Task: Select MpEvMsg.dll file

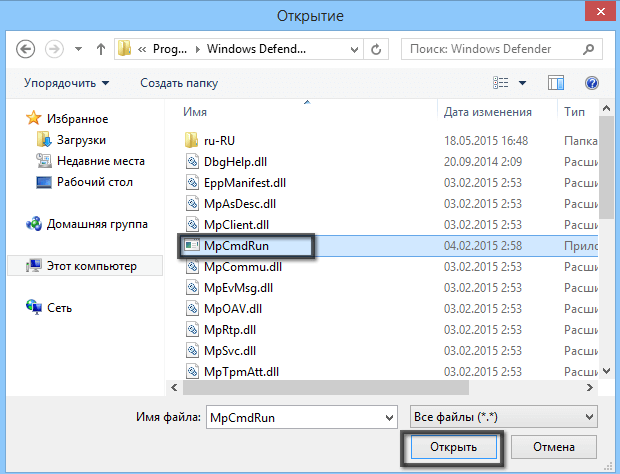Action: coord(238,287)
